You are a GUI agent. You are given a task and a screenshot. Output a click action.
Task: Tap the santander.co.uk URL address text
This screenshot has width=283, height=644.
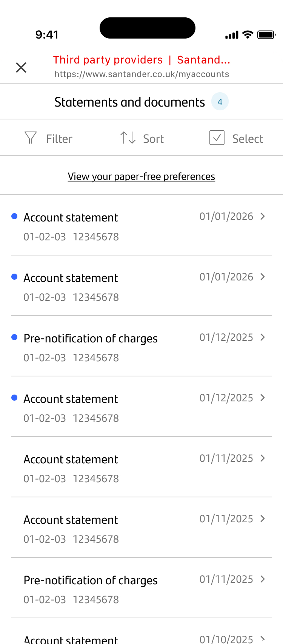(141, 74)
